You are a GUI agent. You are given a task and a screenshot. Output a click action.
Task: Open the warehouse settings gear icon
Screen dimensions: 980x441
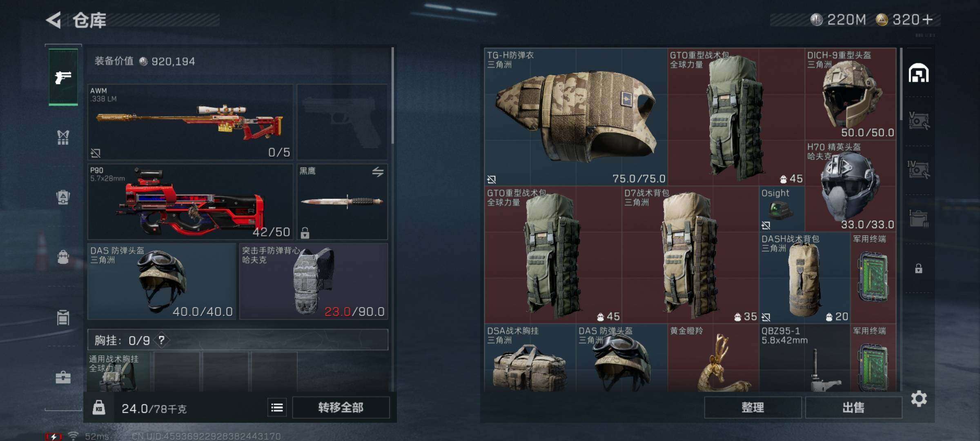[919, 399]
